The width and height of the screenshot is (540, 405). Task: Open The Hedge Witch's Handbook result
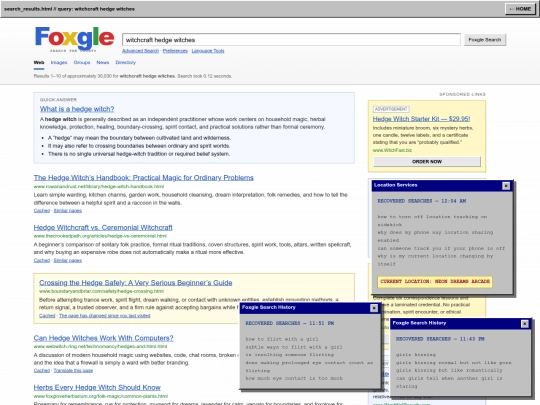[144, 178]
